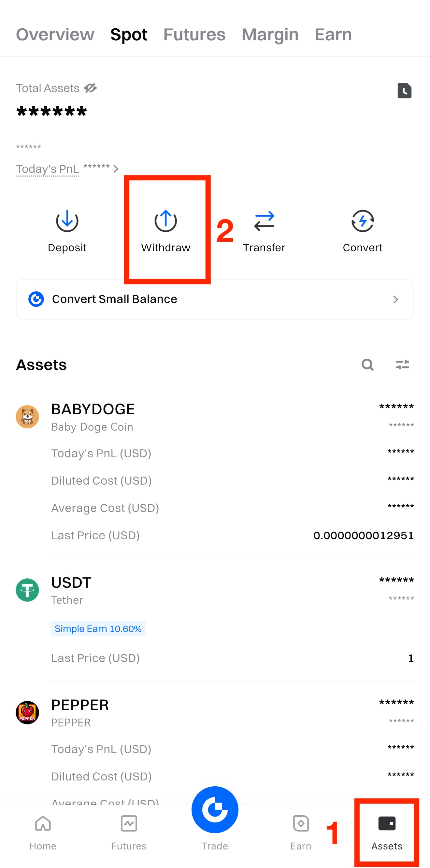Switch to the Overview tab
Viewport: 430px width, 868px height.
pyautogui.click(x=55, y=34)
